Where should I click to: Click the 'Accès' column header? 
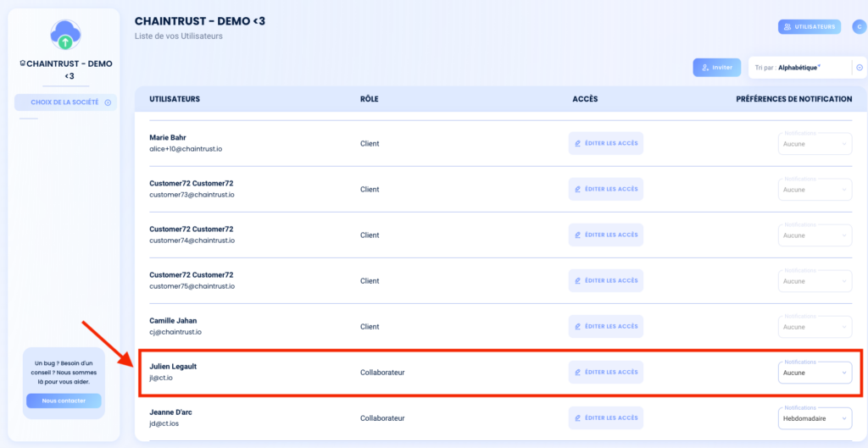pyautogui.click(x=585, y=99)
